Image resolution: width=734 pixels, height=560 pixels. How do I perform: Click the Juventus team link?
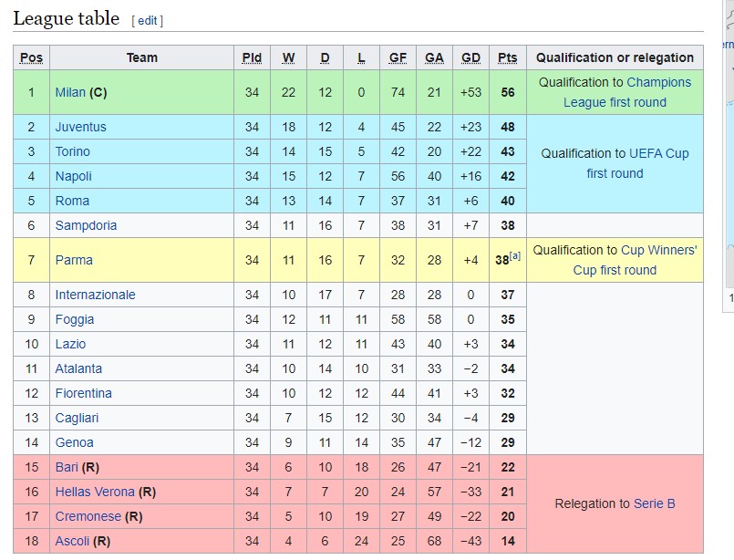pos(80,127)
